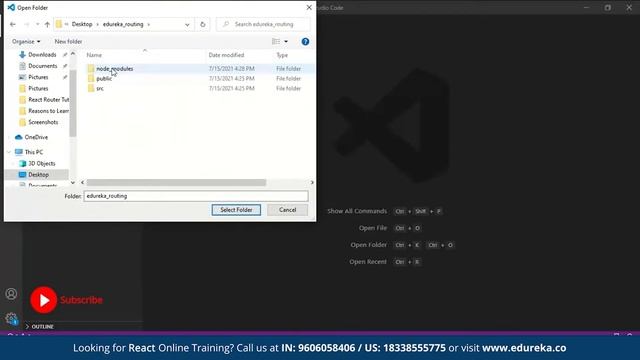Open React Router Tut folder shortcut

[49, 100]
